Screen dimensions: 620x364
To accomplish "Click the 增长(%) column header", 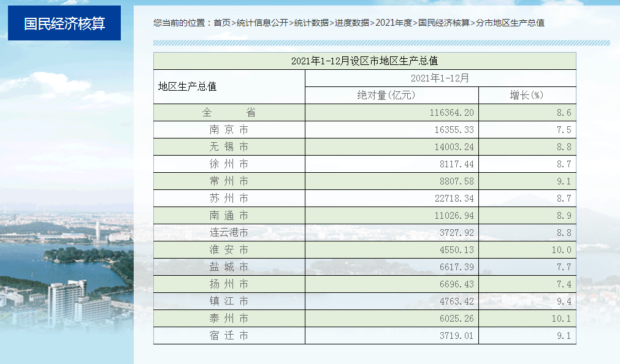I will tap(527, 96).
